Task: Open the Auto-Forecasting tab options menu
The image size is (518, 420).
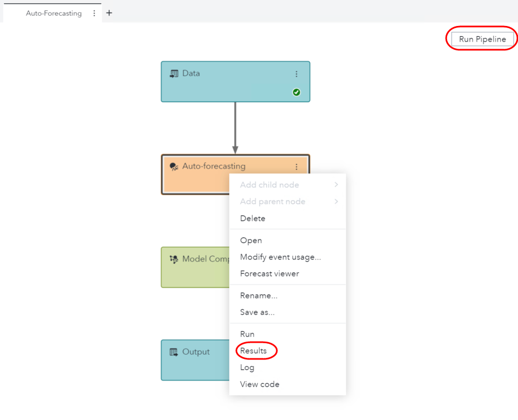Action: point(94,13)
